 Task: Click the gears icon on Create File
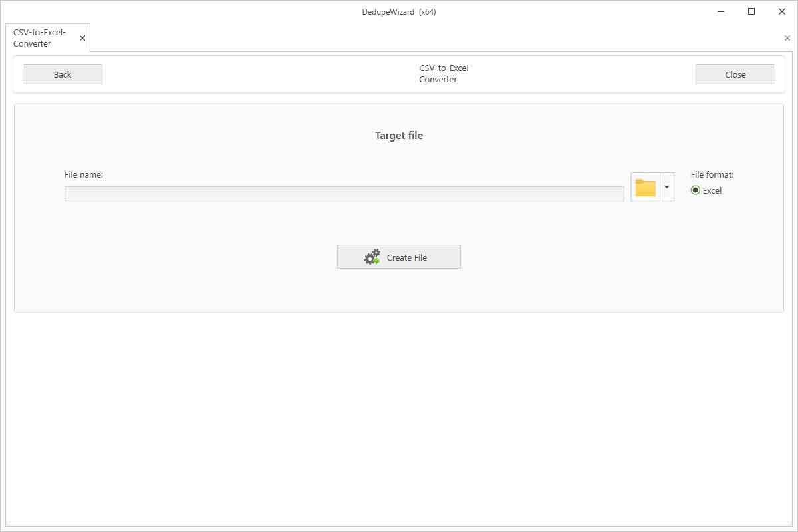(373, 256)
